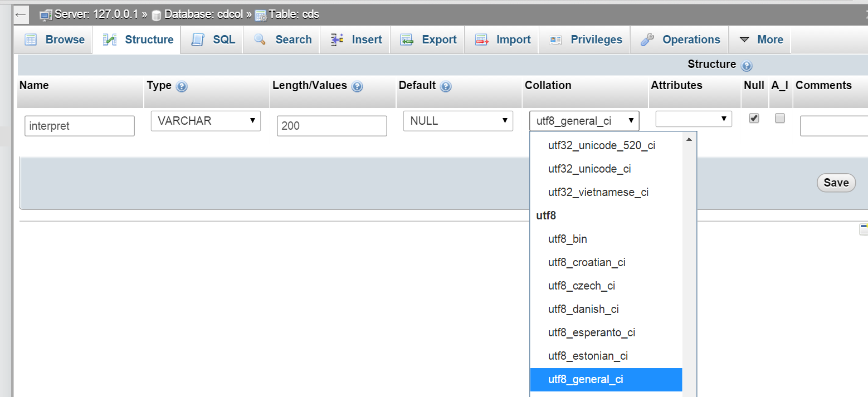The image size is (868, 397).
Task: Click the collation list scrollbar up arrow
Action: 689,139
